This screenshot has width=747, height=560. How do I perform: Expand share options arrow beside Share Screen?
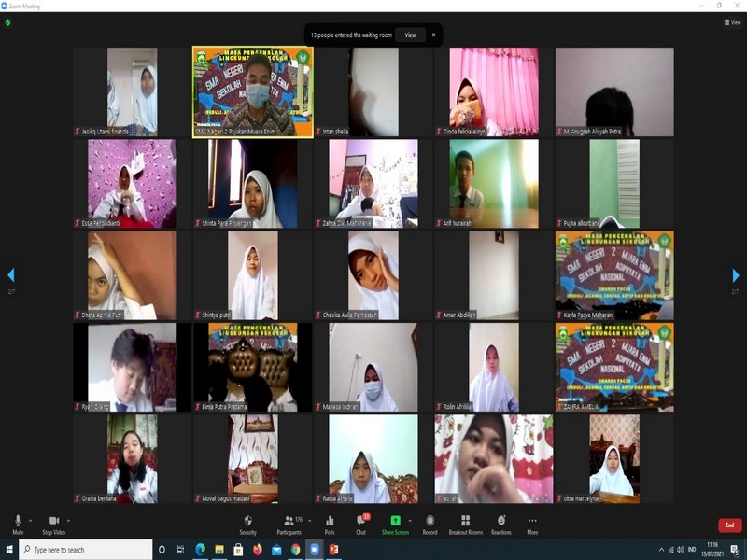(410, 520)
